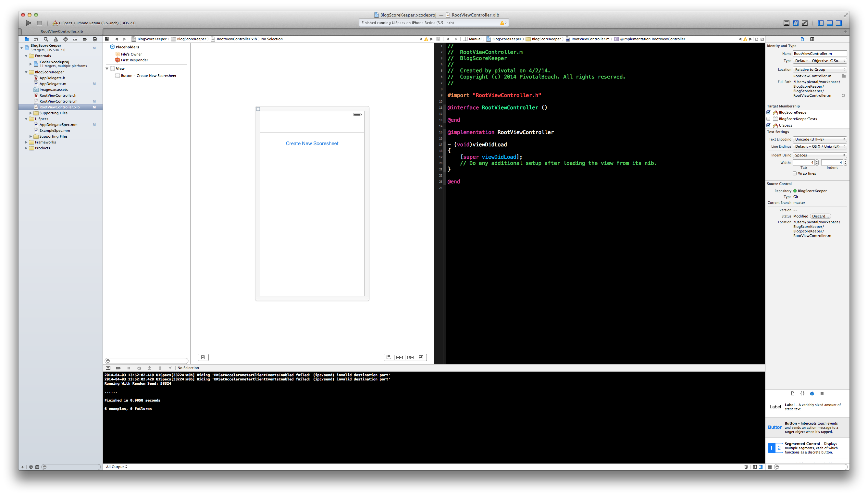
Task: Hide the debug area with its toggle icon
Action: (x=108, y=368)
